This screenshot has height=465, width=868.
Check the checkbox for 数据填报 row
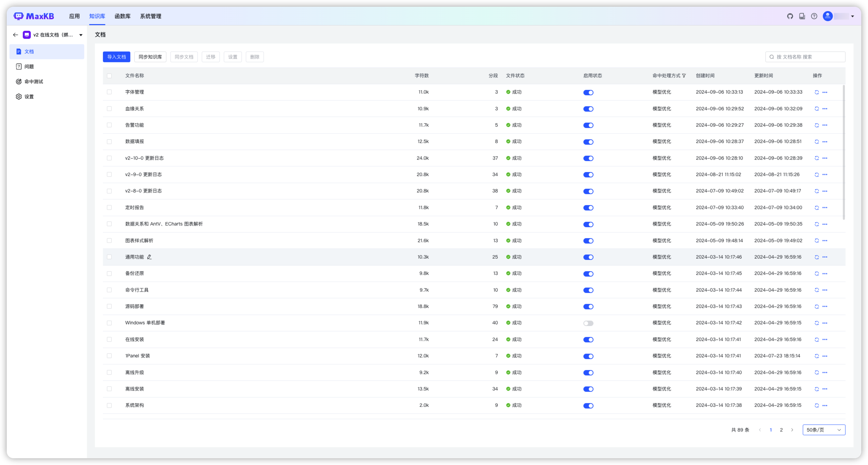[x=109, y=142]
